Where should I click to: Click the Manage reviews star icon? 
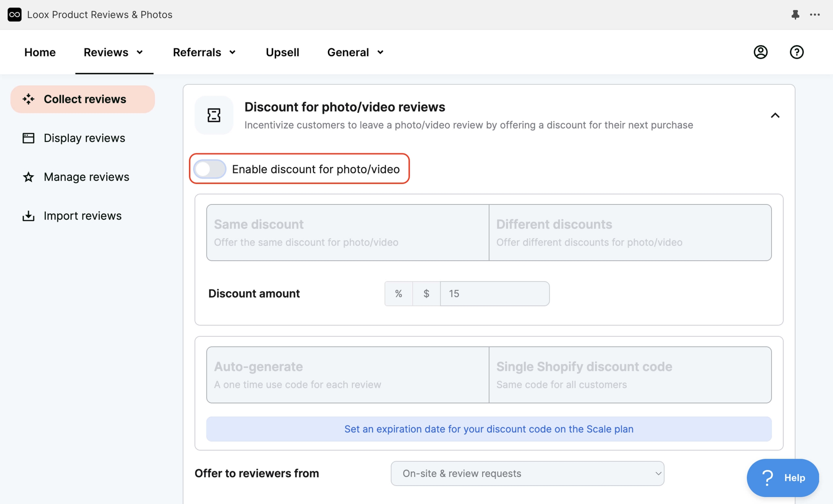[x=28, y=177]
